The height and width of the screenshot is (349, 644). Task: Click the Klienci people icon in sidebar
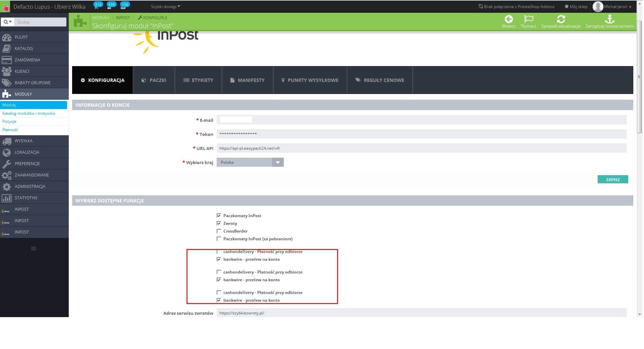click(x=7, y=71)
